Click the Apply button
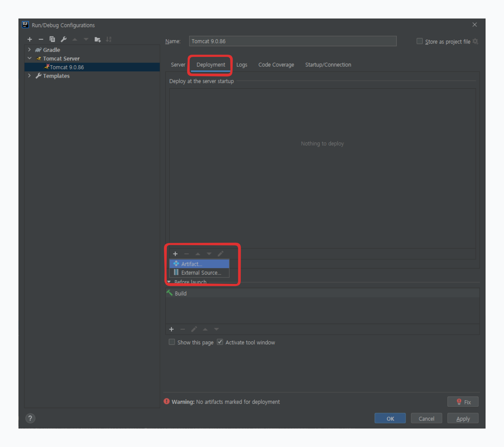 pyautogui.click(x=463, y=418)
